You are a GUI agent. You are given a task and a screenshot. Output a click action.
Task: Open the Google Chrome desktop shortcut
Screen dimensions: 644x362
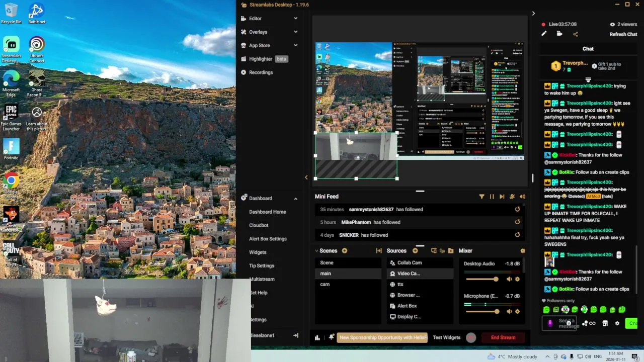tap(11, 184)
